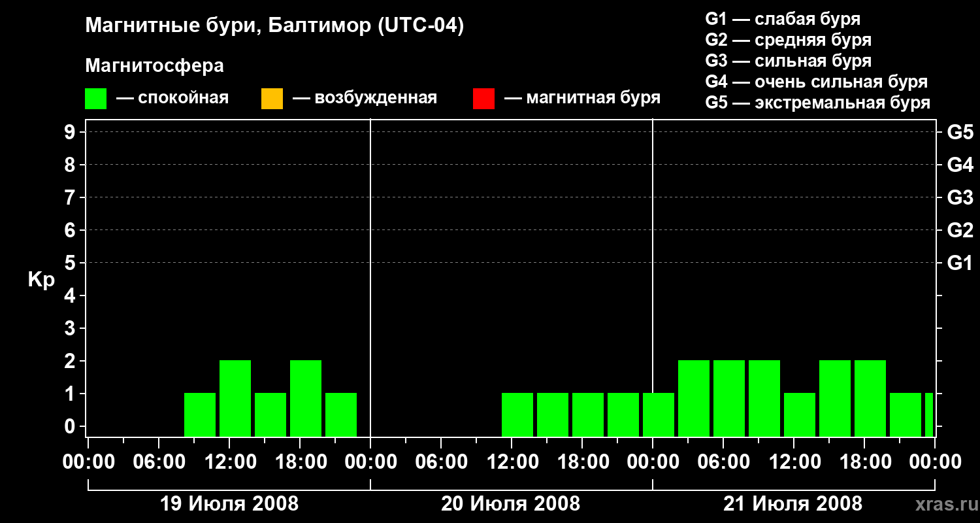Click the '— магнитная буря' legend label
The image size is (980, 523).
(x=582, y=99)
